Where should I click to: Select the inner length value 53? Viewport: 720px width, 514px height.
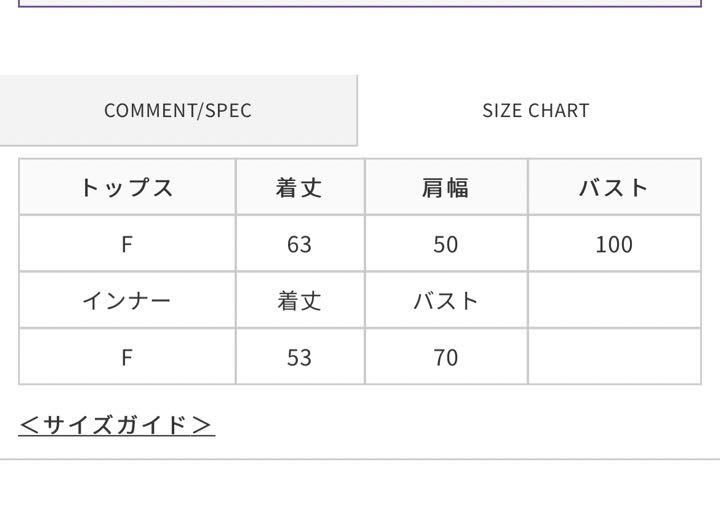click(x=300, y=356)
